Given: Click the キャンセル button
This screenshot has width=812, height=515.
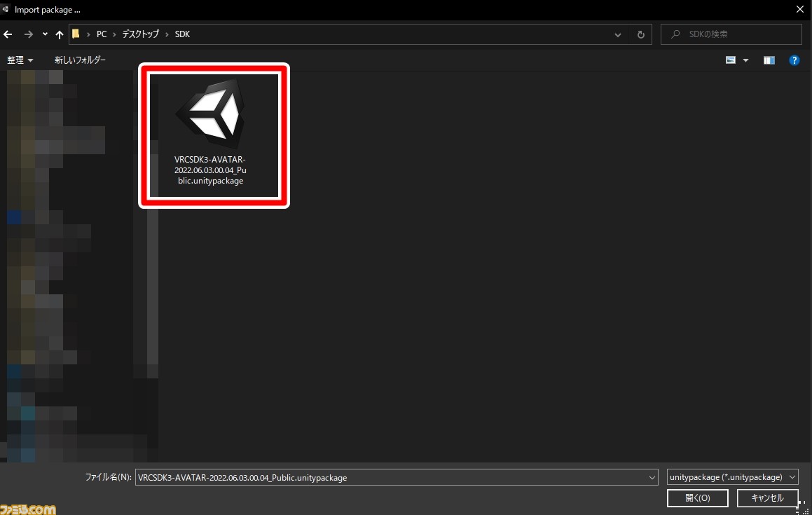Looking at the screenshot, I should (x=767, y=498).
